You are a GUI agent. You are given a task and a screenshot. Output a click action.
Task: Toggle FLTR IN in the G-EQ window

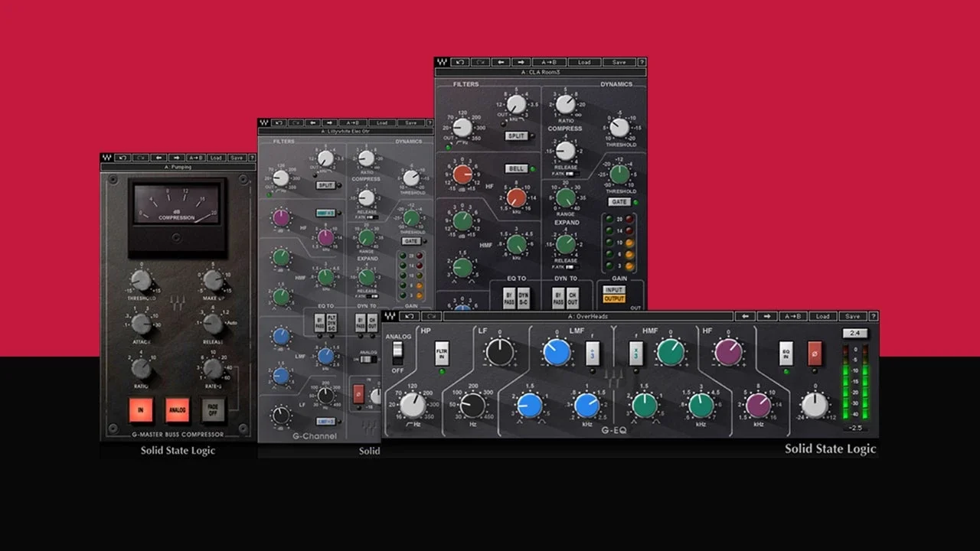(442, 354)
